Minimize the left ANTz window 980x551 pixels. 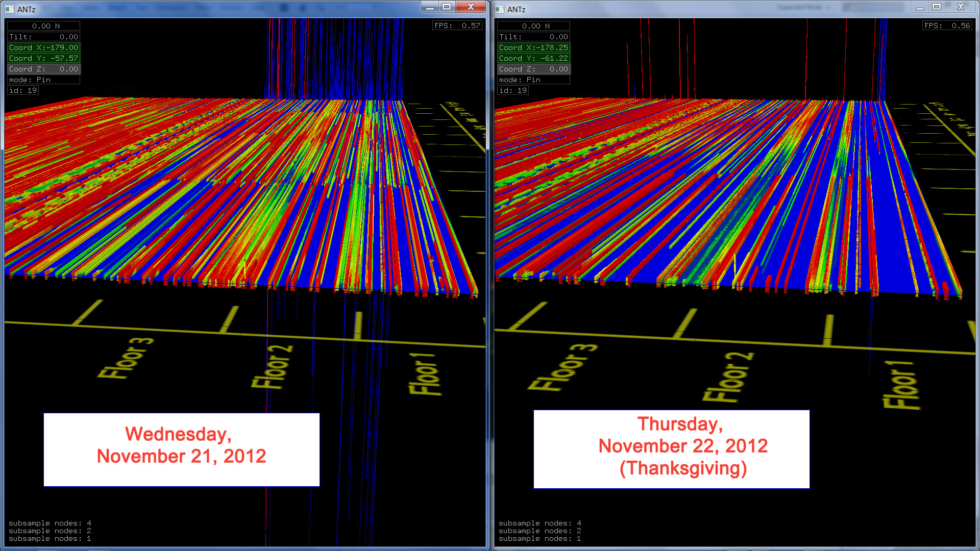430,7
